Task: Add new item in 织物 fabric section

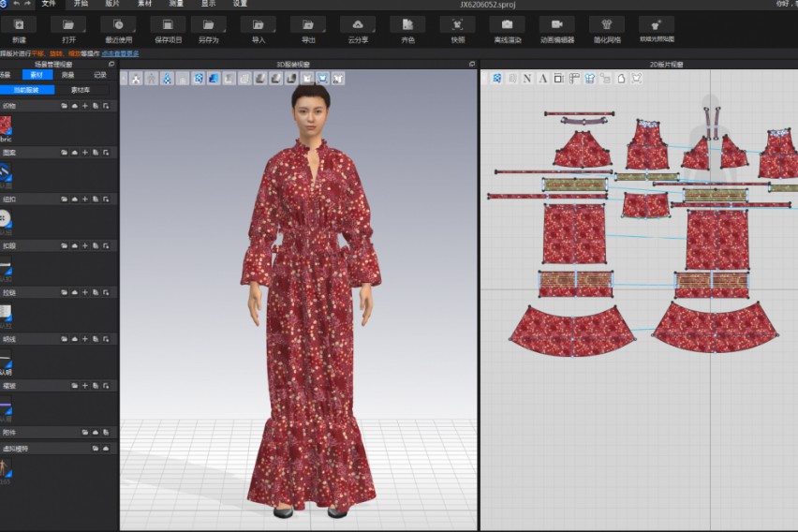Action: coord(84,106)
